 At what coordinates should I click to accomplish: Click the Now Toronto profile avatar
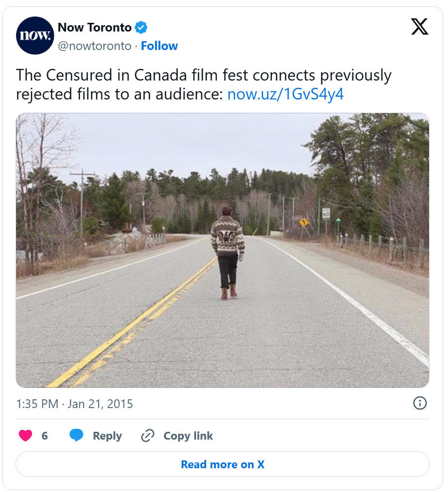click(x=34, y=35)
